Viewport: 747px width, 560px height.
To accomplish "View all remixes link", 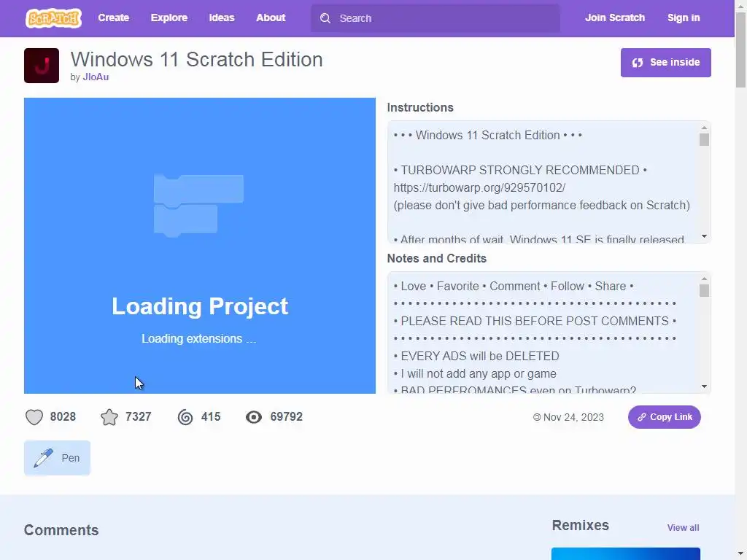I will (683, 528).
